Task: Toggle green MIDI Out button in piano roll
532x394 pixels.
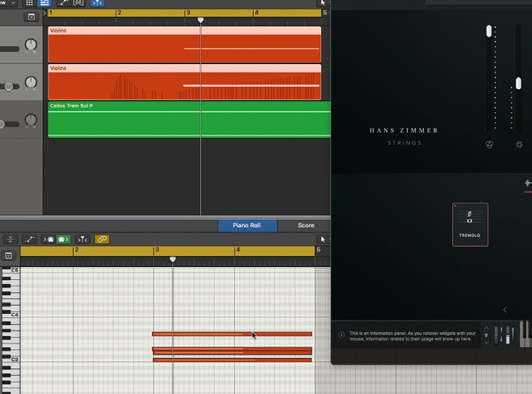Action: pos(63,239)
